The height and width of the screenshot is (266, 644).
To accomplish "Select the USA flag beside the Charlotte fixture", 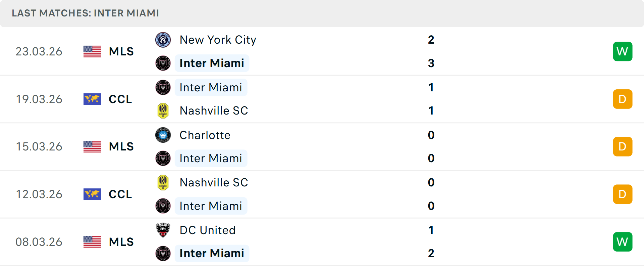I will (92, 147).
